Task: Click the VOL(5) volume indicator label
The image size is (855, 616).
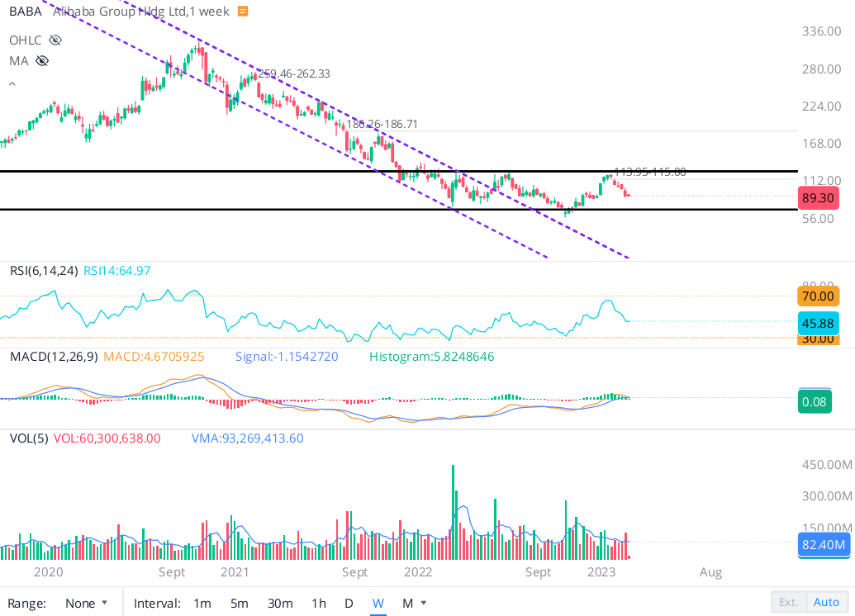Action: (x=31, y=438)
